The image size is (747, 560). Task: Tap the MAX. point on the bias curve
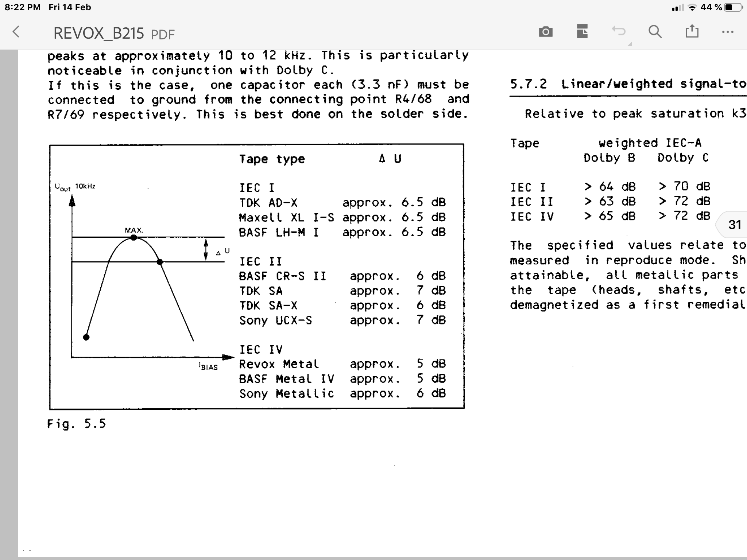pos(134,237)
